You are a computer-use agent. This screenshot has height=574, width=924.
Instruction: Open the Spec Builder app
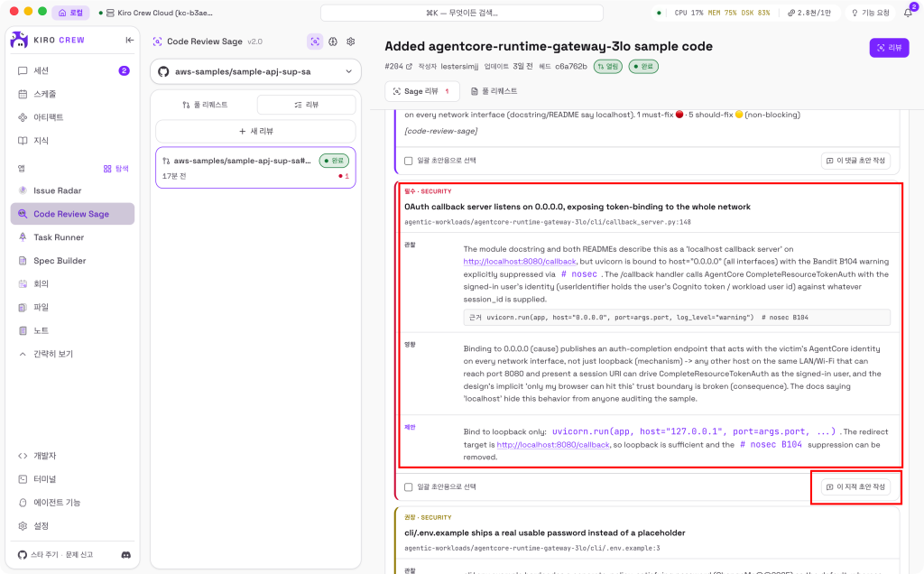click(x=72, y=261)
